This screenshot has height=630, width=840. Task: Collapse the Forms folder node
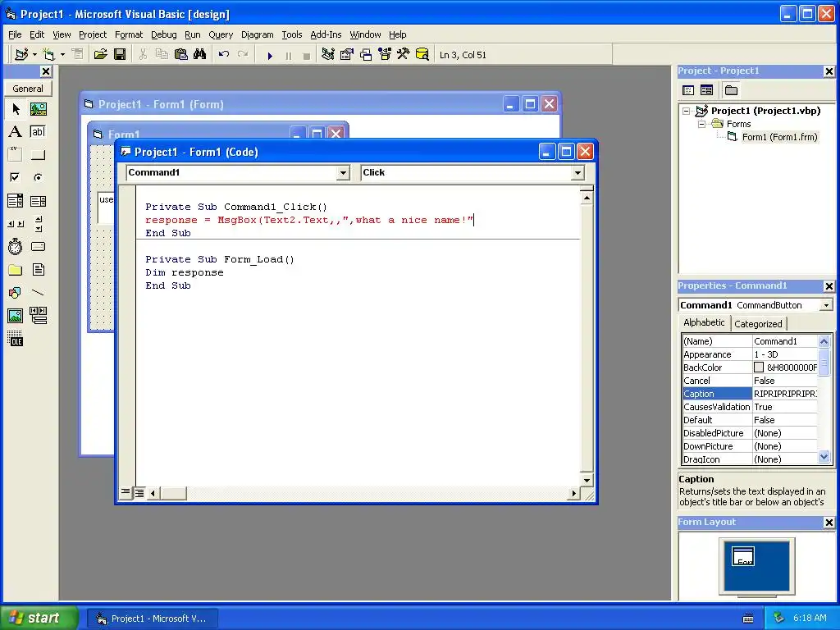[x=701, y=125]
